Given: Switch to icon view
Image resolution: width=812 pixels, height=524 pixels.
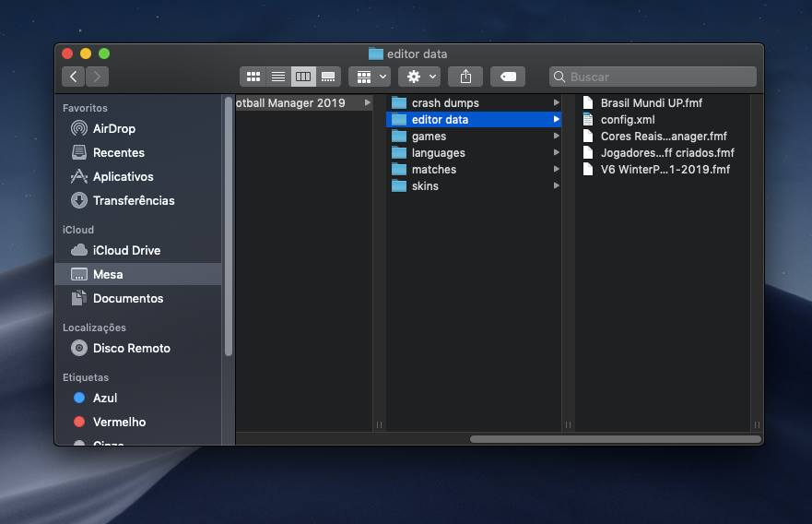Looking at the screenshot, I should tap(253, 77).
